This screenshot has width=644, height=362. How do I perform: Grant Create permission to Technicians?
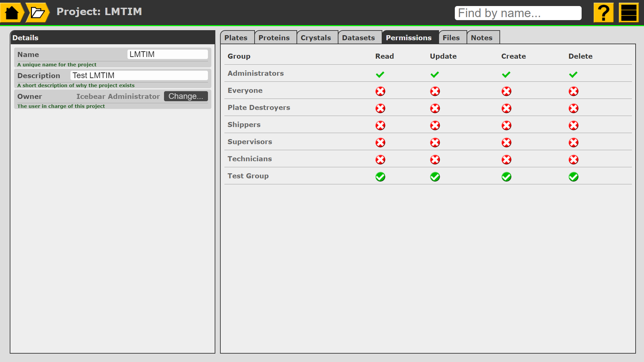pos(506,160)
